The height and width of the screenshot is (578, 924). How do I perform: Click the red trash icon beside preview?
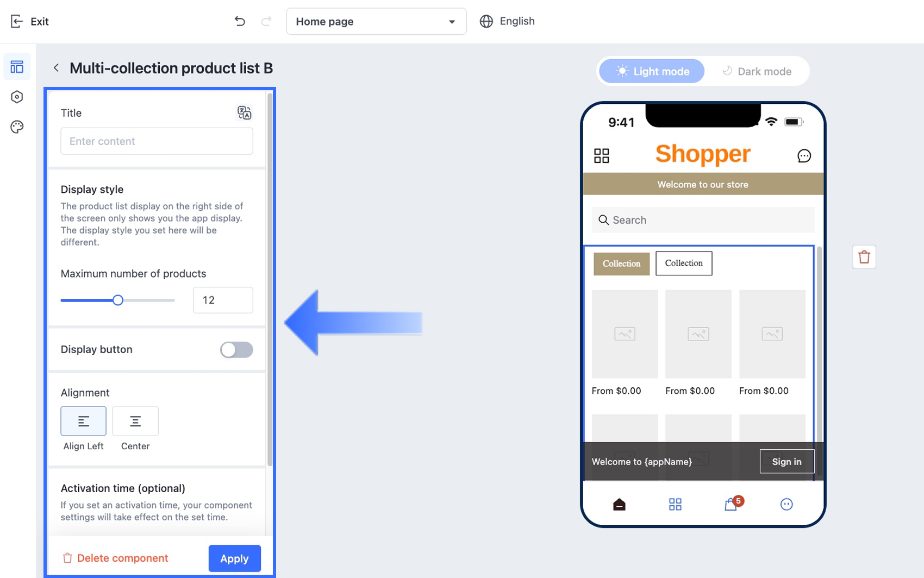(864, 257)
